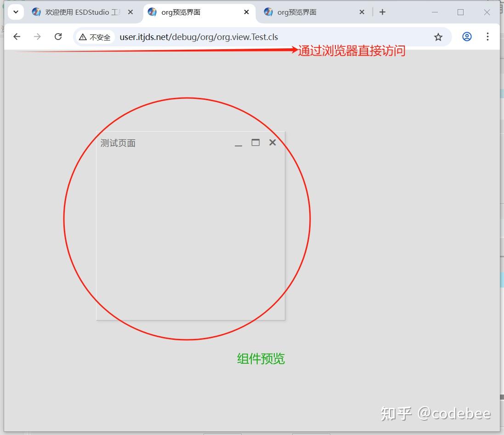Click the back navigation arrow
This screenshot has width=504, height=435.
coord(17,37)
